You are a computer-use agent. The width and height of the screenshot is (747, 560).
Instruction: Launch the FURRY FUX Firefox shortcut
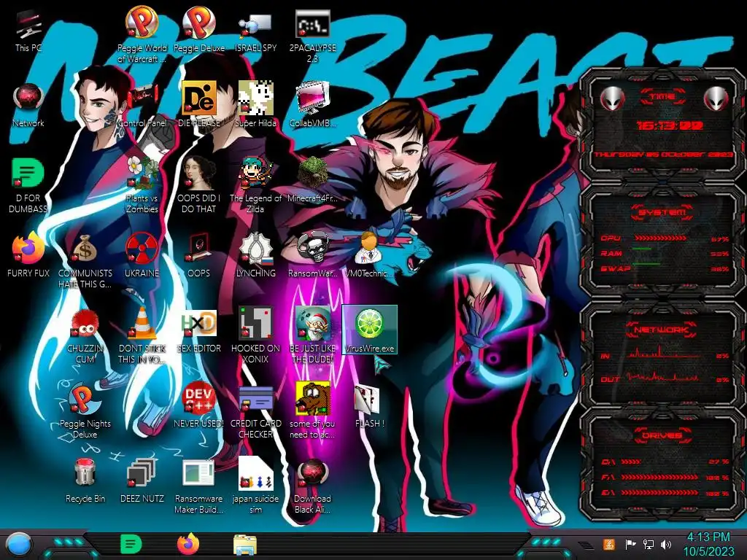[28, 254]
